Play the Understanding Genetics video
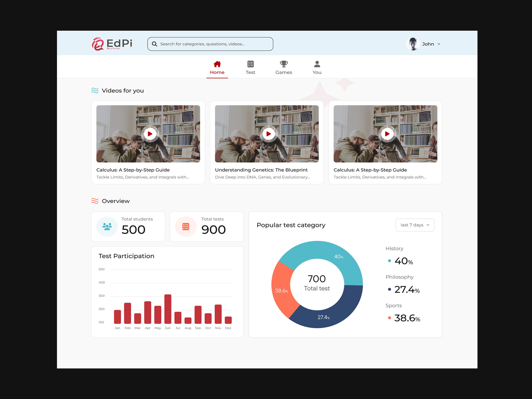Image resolution: width=532 pixels, height=399 pixels. 268,134
